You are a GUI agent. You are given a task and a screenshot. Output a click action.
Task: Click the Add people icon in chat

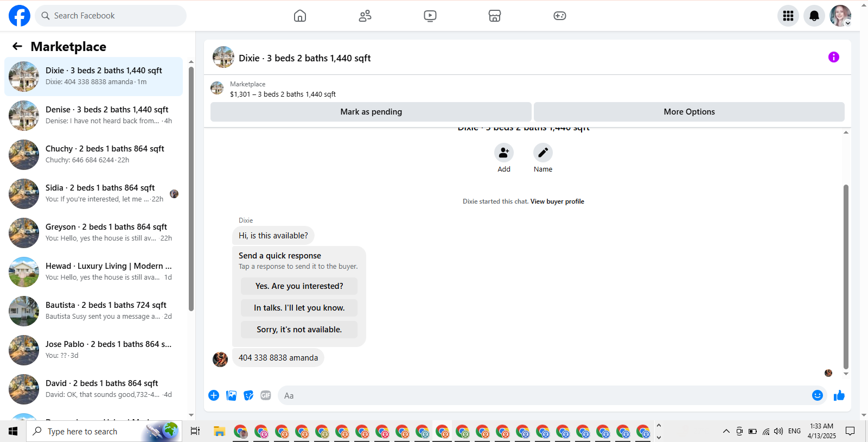click(x=504, y=153)
